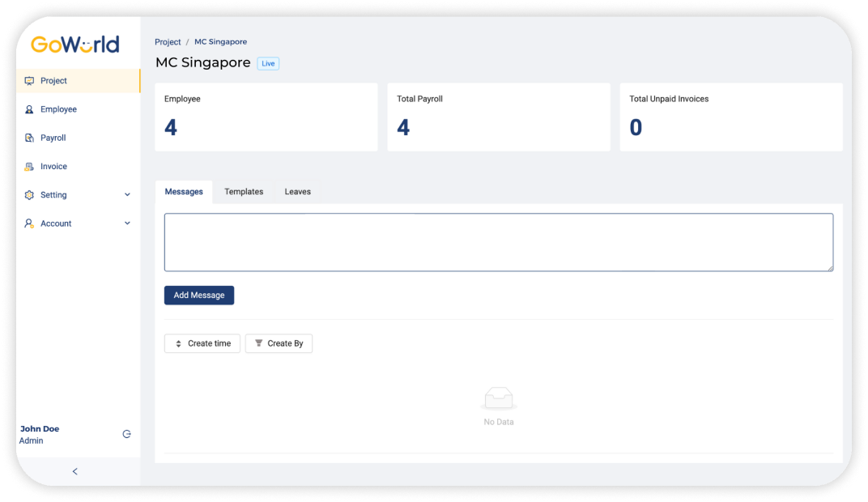
Task: Click the Account user icon in sidebar
Action: tap(29, 223)
